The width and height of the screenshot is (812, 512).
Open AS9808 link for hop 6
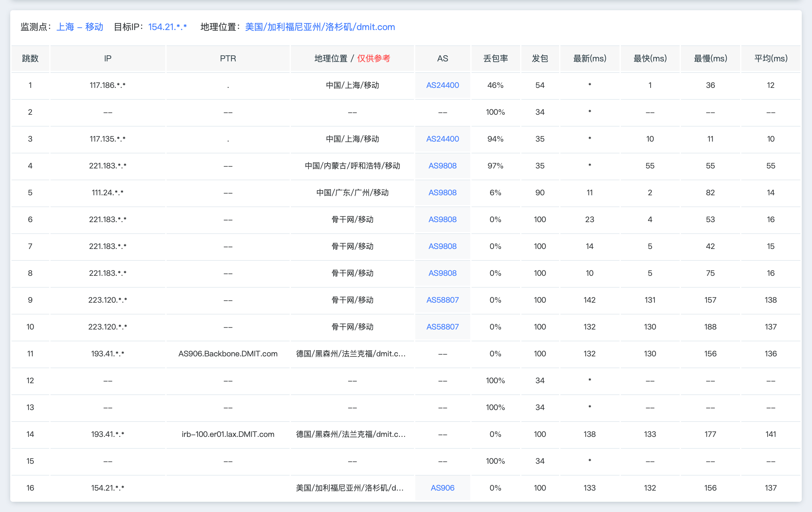[442, 220]
